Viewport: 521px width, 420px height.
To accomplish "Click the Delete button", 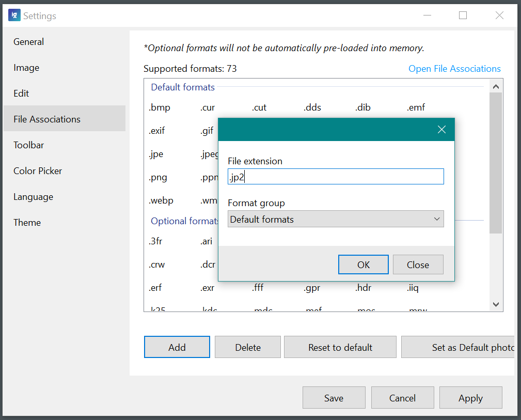I will click(247, 347).
